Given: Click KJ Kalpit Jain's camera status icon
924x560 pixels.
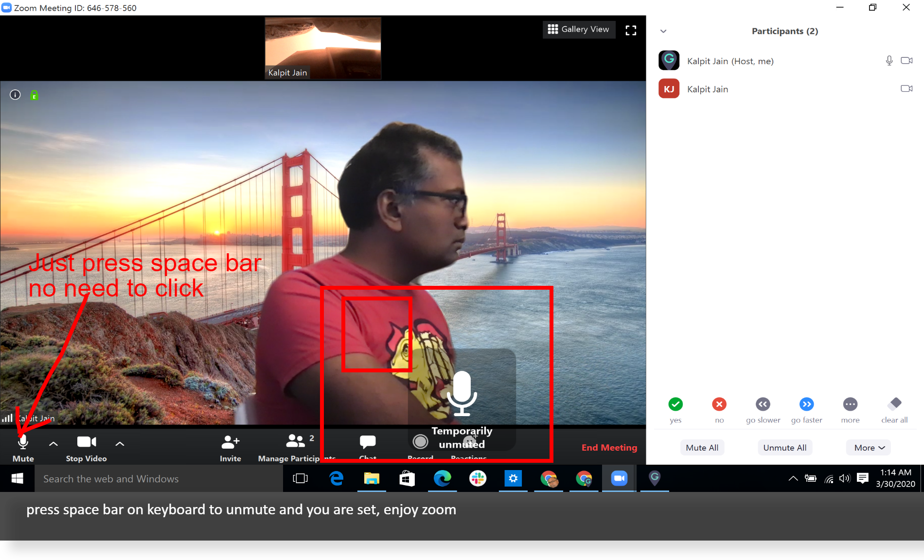Looking at the screenshot, I should pyautogui.click(x=906, y=88).
